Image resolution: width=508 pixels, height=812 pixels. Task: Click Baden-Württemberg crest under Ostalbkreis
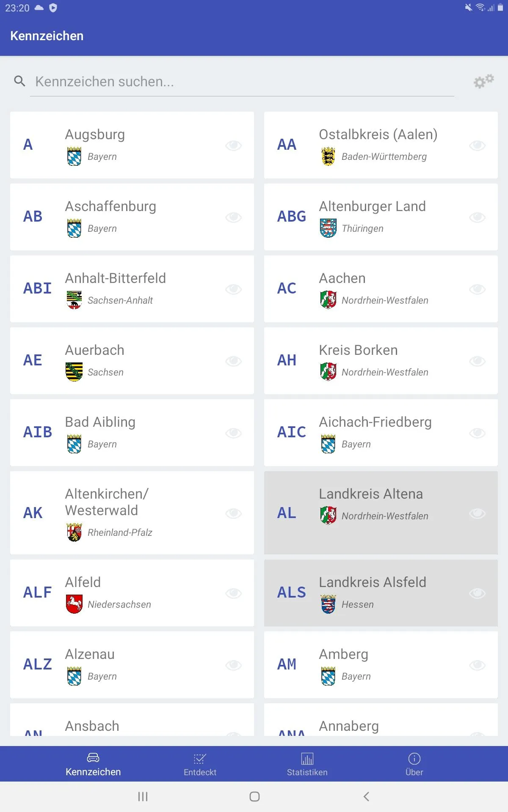click(x=328, y=156)
